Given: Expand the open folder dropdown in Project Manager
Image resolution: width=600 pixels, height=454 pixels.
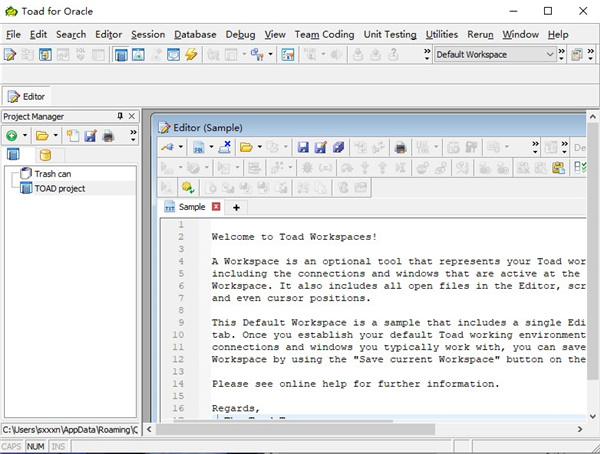Looking at the screenshot, I should [x=57, y=135].
